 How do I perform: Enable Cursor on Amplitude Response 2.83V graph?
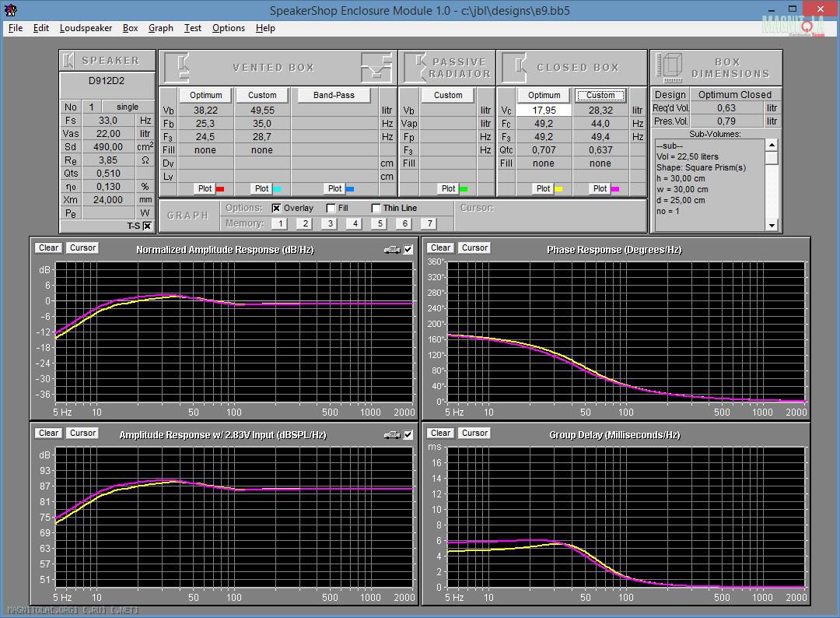tap(83, 433)
